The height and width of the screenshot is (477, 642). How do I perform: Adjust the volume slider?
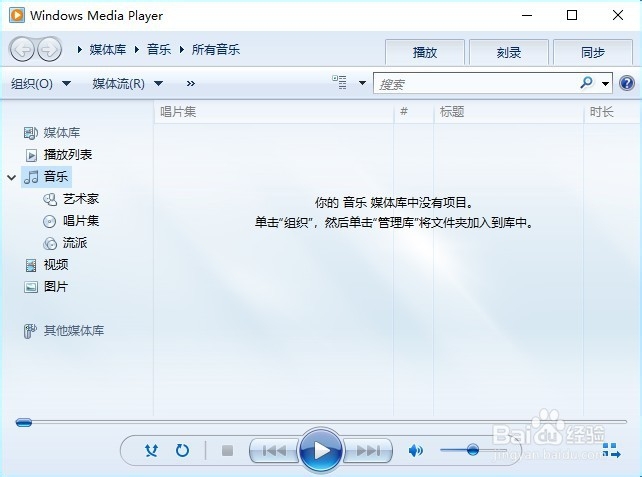tap(473, 450)
